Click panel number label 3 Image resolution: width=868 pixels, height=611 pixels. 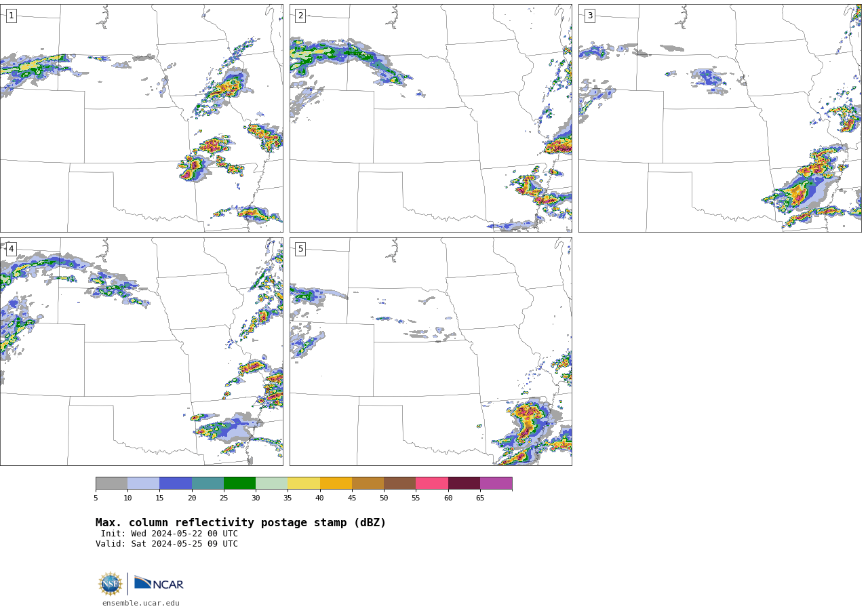tap(589, 16)
